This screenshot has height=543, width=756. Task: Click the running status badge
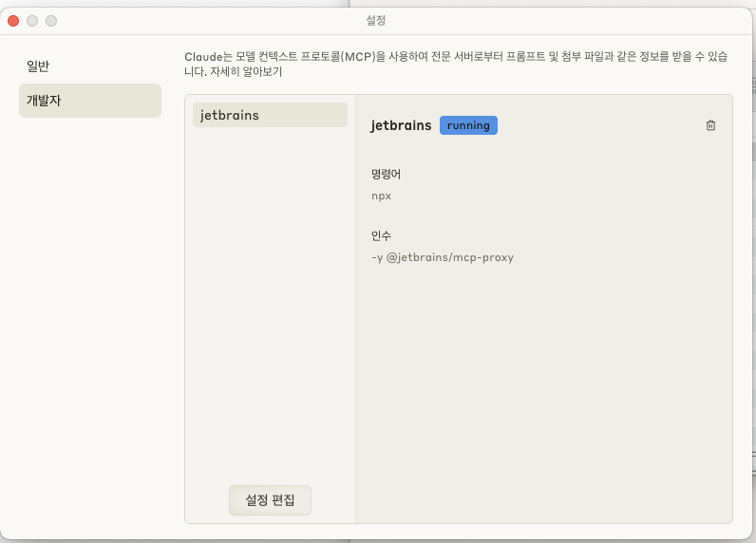pos(468,125)
